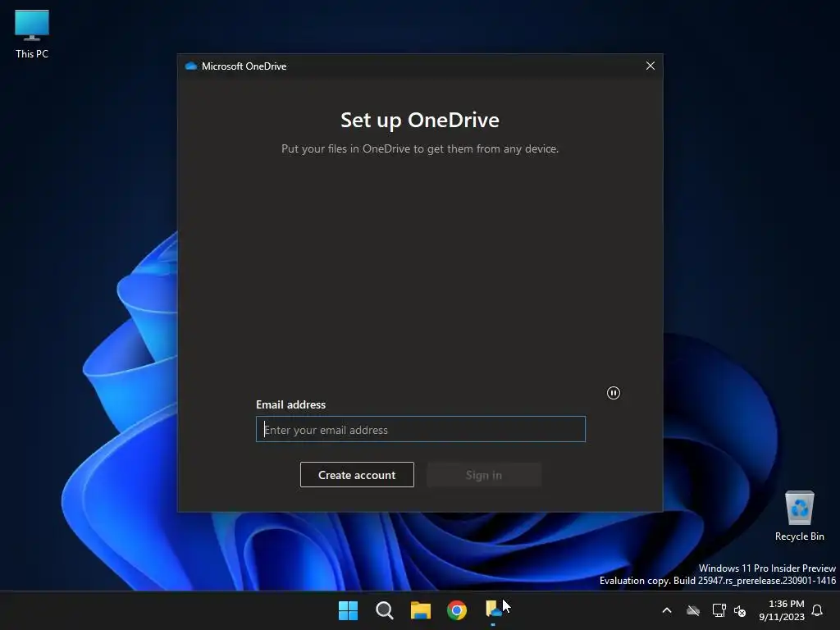The image size is (840, 630).
Task: Click the Microsoft OneDrive window title text
Action: tap(244, 66)
